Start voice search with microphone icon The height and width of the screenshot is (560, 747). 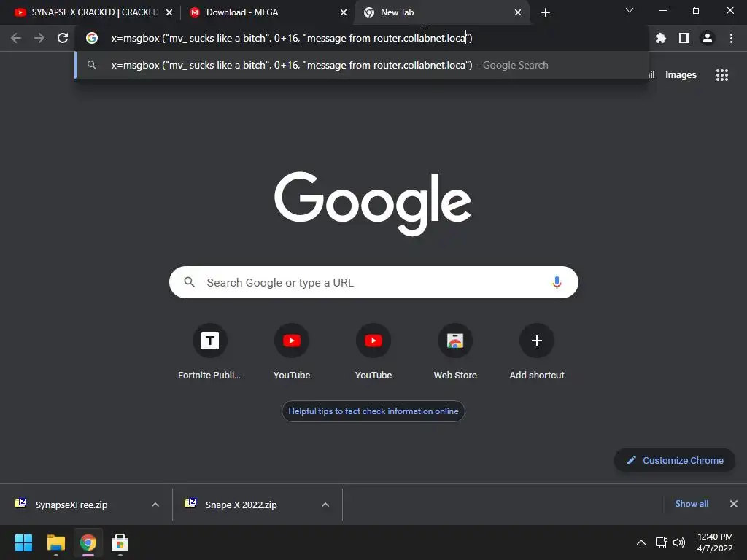557,282
